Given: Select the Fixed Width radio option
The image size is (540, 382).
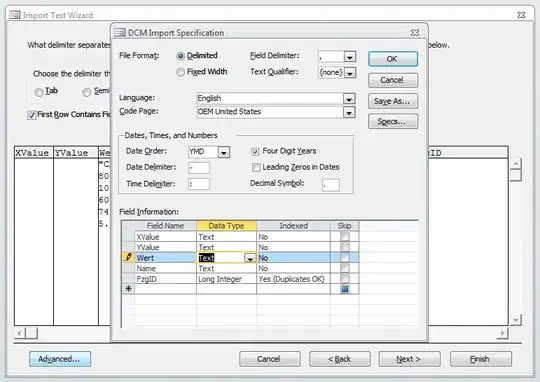Looking at the screenshot, I should pos(180,72).
